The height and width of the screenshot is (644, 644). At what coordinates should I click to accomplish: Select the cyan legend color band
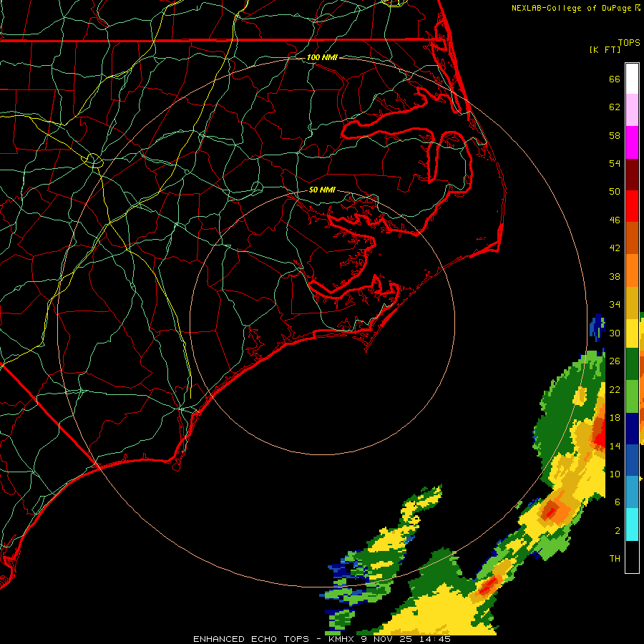point(632,525)
